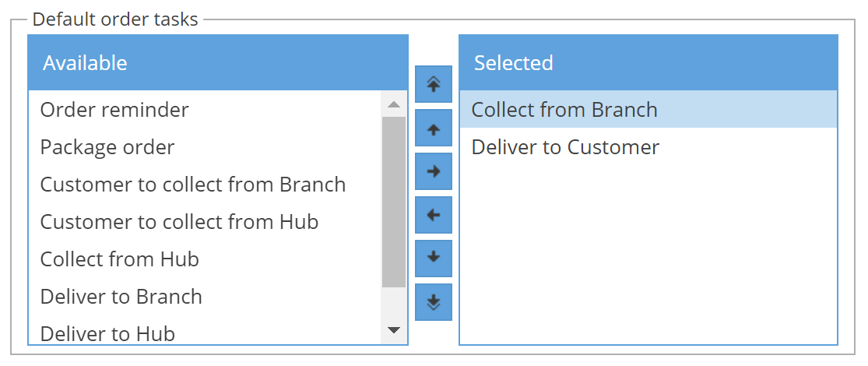Image resolution: width=868 pixels, height=366 pixels.
Task: Click the Selected list header
Action: coord(648,63)
